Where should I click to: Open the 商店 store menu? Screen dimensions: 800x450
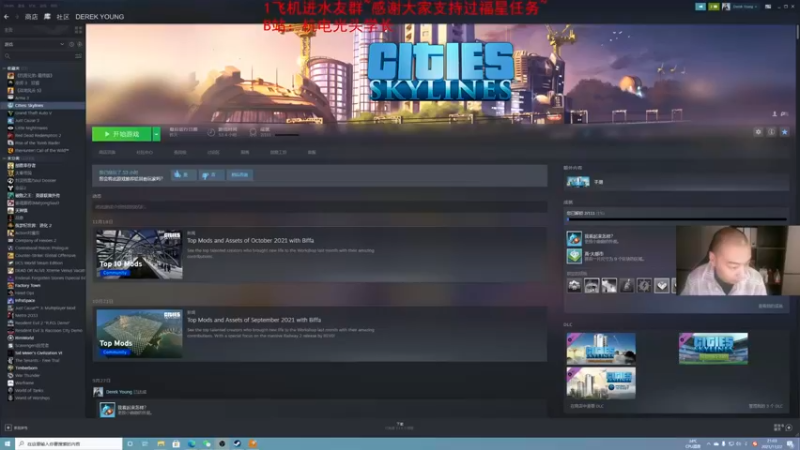31,17
